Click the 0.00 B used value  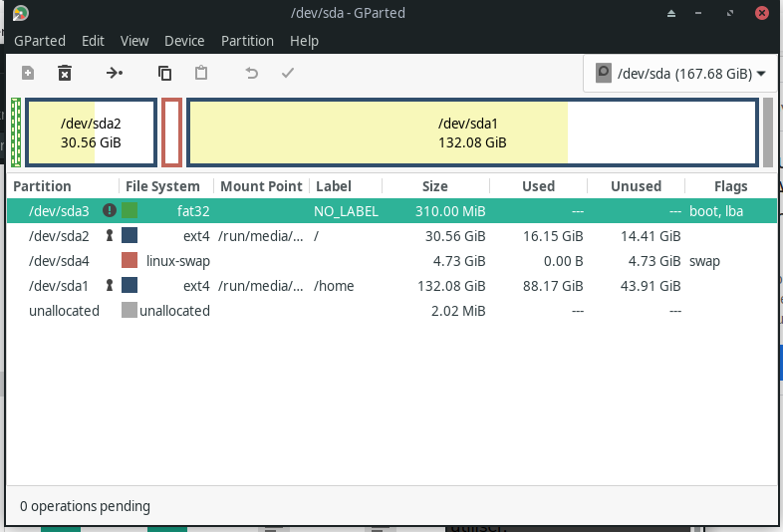[563, 261]
